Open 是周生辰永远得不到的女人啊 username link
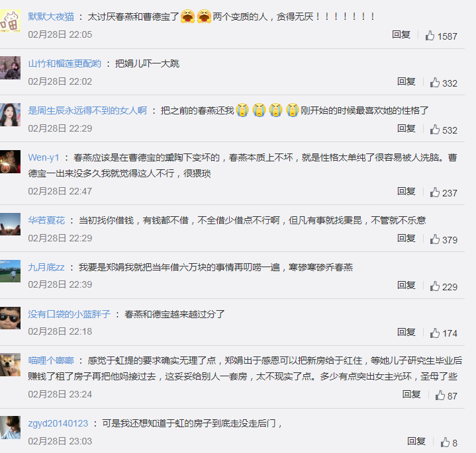 tap(87, 110)
